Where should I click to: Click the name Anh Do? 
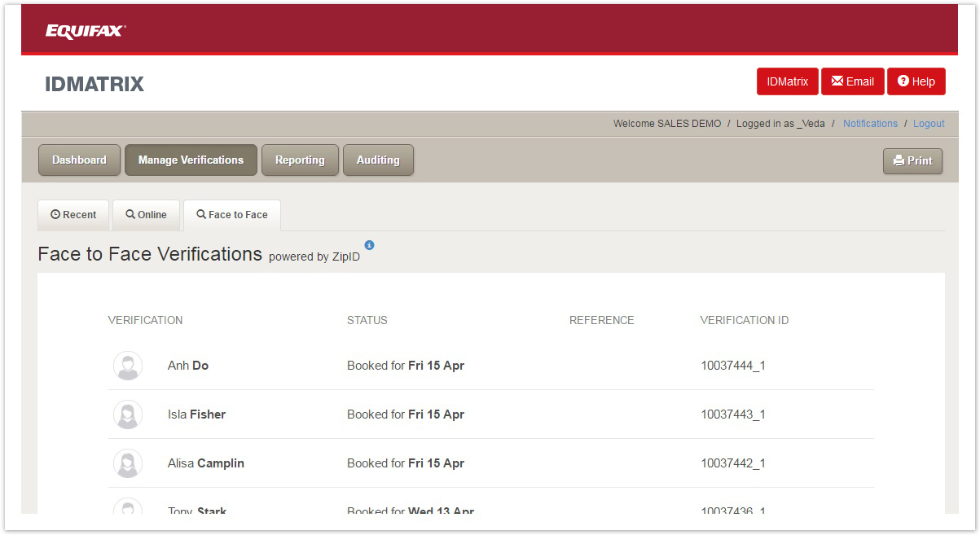pos(188,366)
